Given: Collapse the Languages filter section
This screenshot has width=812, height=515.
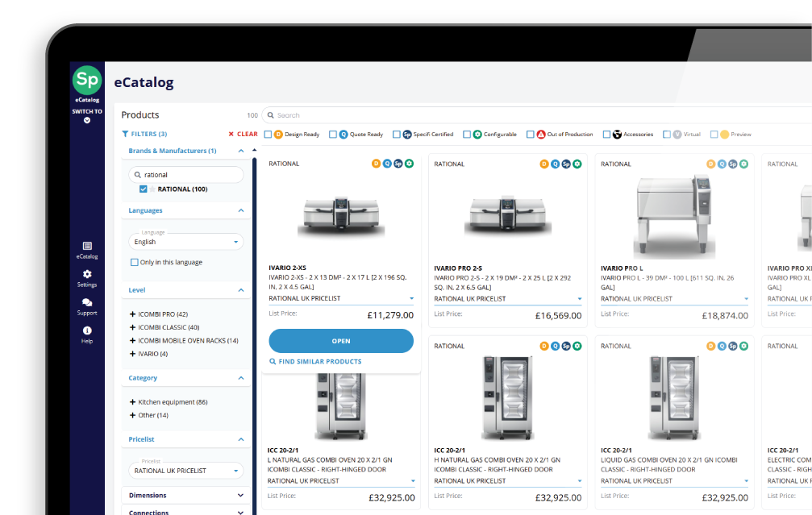Looking at the screenshot, I should [241, 210].
